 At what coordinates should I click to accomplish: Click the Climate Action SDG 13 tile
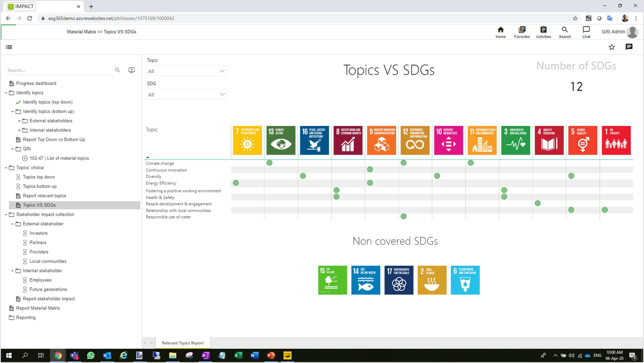(281, 140)
